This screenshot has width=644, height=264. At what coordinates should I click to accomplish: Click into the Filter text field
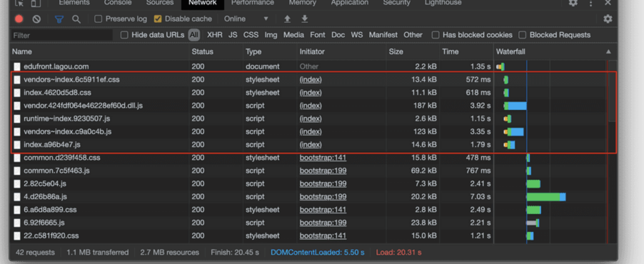coord(61,35)
